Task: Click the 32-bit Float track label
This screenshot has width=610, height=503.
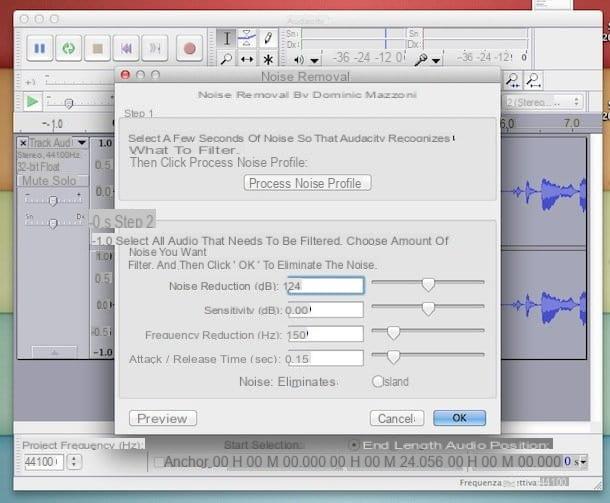Action: pyautogui.click(x=39, y=167)
